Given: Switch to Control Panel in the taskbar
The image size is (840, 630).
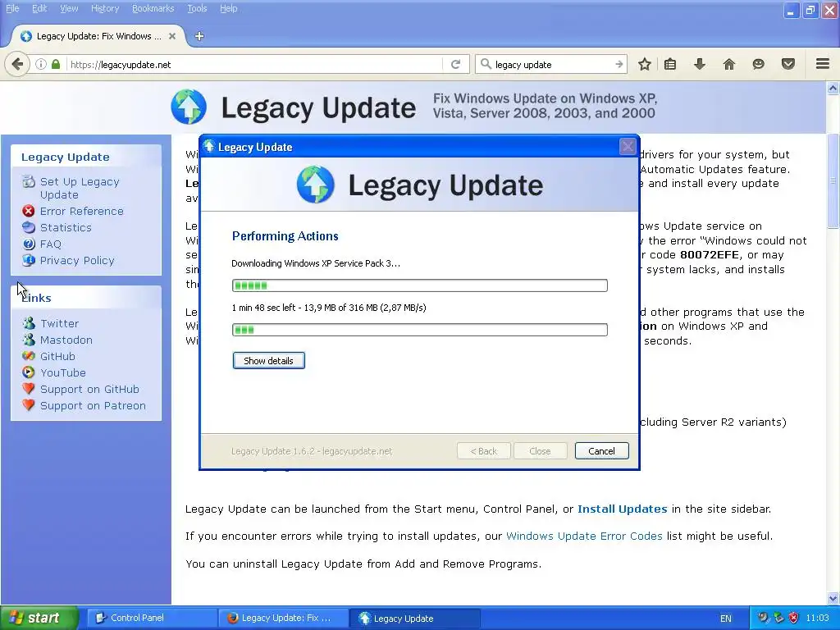Looking at the screenshot, I should [x=152, y=618].
